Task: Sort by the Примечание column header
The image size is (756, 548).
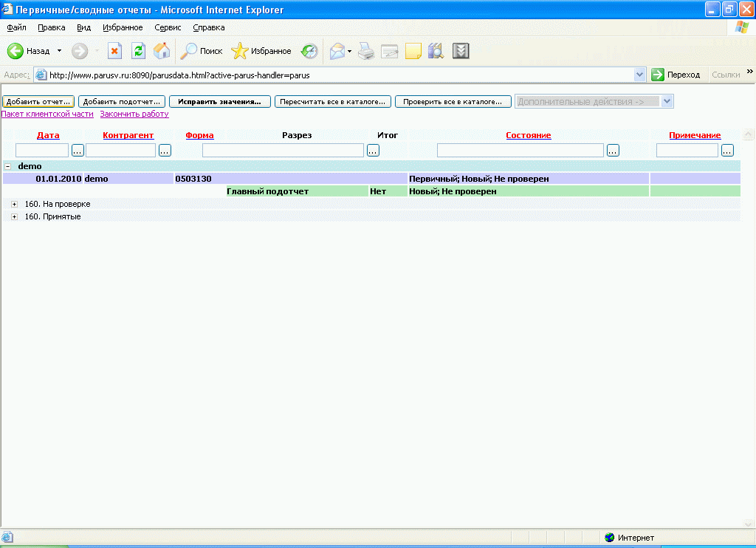Action: coord(695,136)
